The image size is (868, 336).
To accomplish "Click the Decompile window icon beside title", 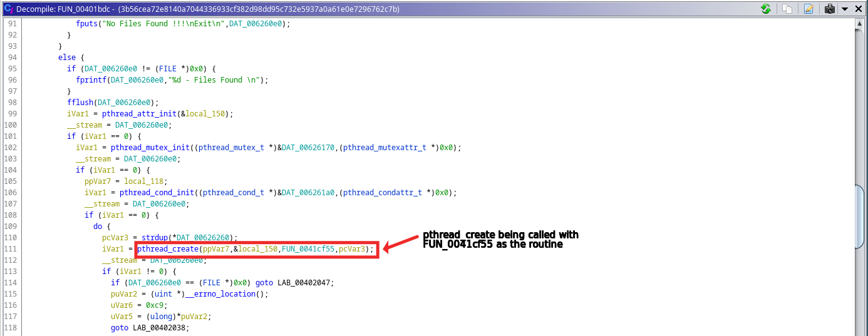I will point(8,9).
